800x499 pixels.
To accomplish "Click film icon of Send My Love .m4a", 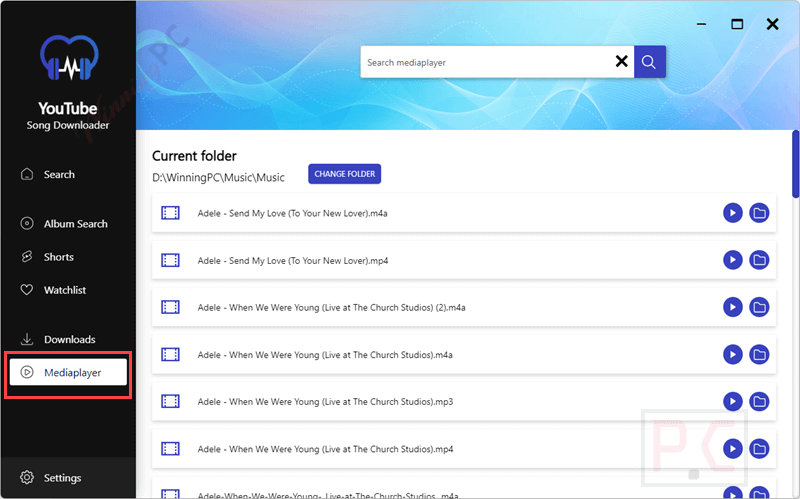I will pos(170,213).
